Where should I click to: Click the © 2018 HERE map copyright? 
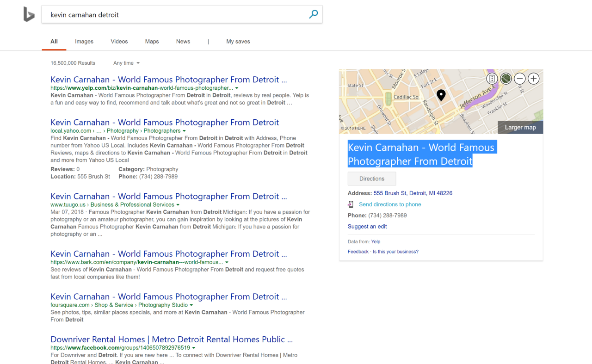coord(353,128)
